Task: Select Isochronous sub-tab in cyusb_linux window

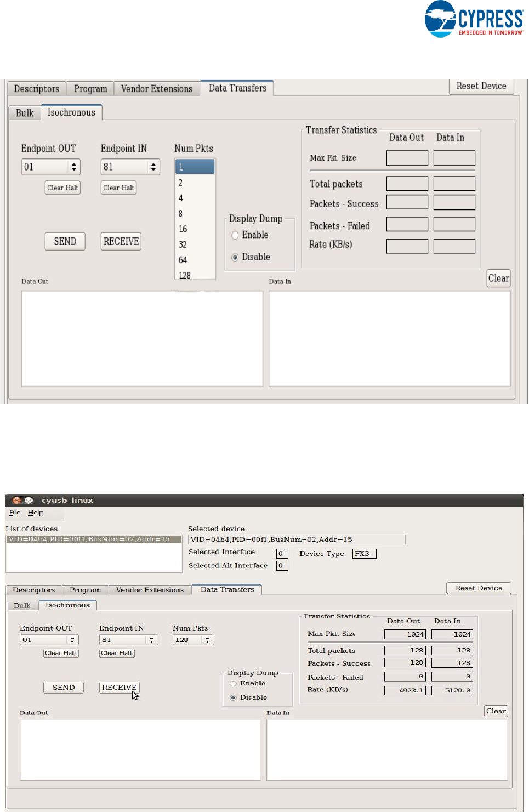Action: point(67,605)
